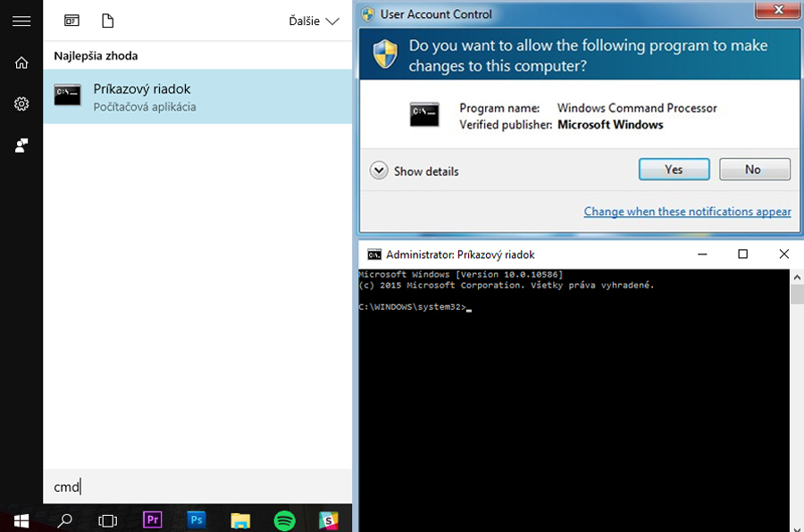
Task: Minimize the Administrator Príkazový riadok window
Action: point(702,254)
